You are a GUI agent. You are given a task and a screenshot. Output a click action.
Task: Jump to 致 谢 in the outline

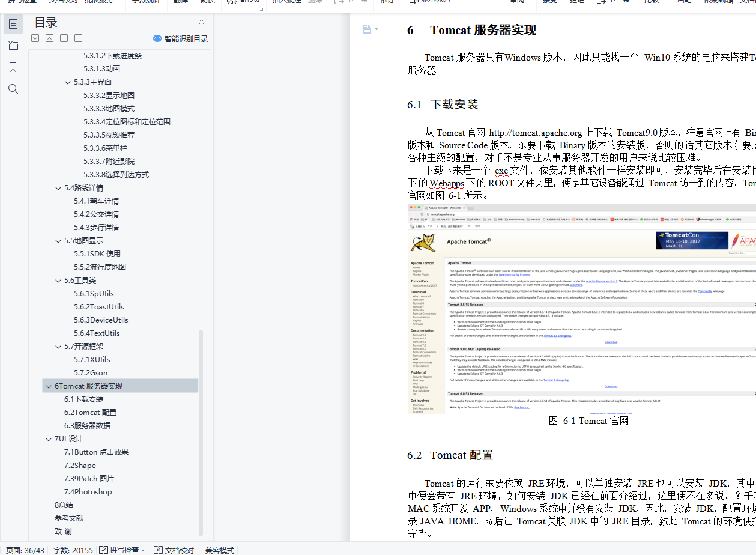(63, 532)
